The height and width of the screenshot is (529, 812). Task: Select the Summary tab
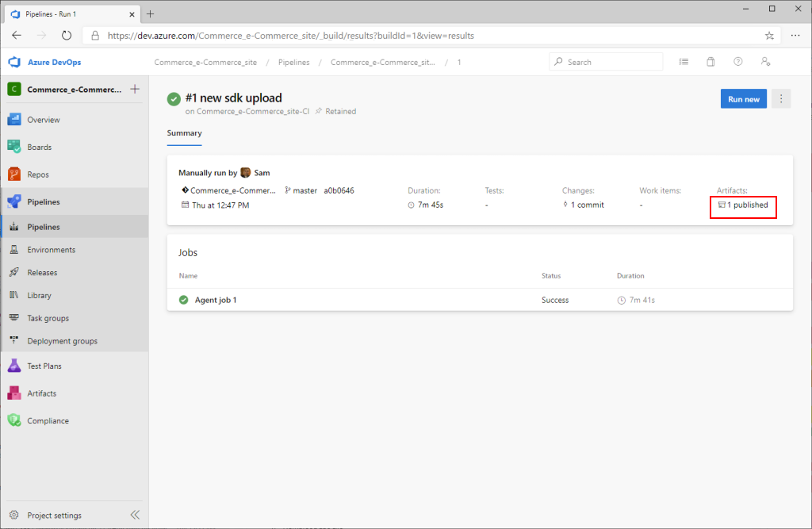pyautogui.click(x=184, y=133)
